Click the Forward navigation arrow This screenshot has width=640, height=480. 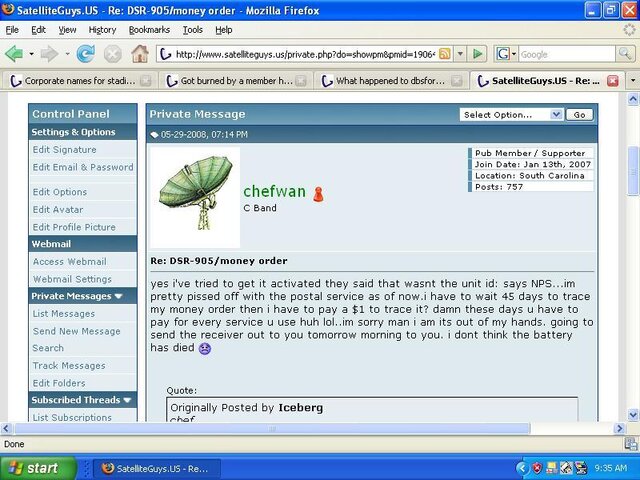[49, 54]
